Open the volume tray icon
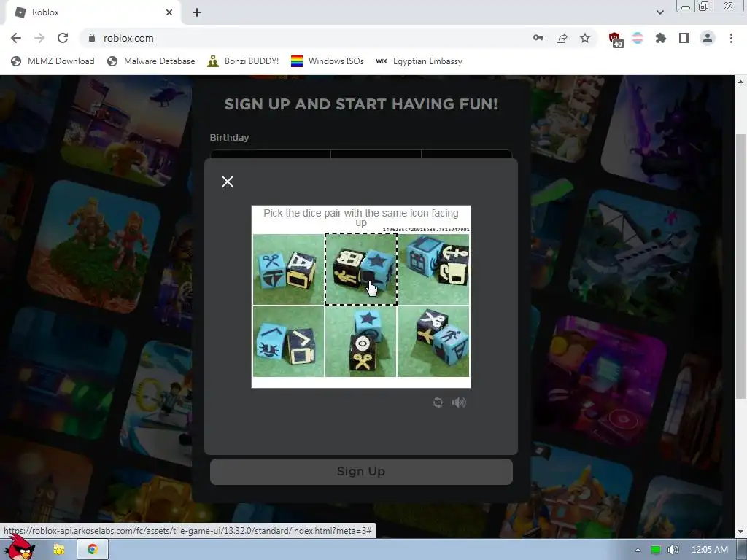 (673, 550)
